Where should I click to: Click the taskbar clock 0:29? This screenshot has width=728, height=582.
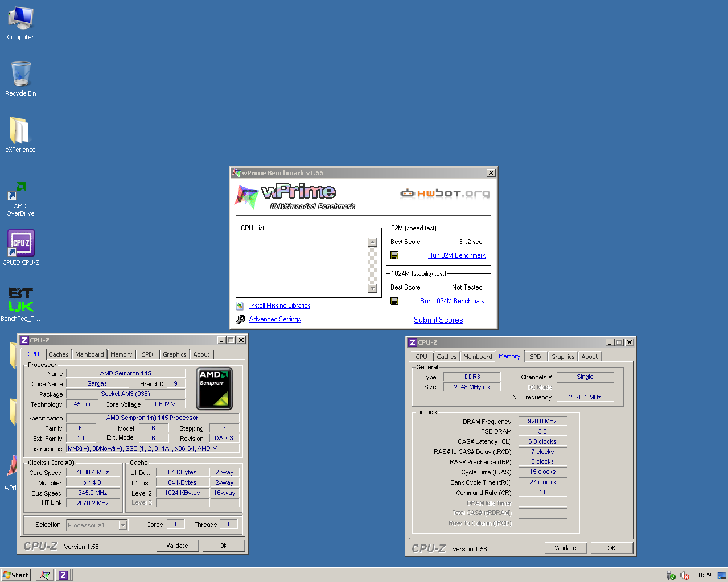[x=705, y=575]
